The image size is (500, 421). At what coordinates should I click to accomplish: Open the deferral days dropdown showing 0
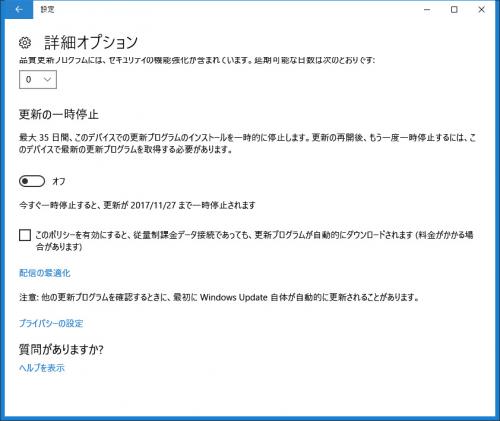coord(38,80)
